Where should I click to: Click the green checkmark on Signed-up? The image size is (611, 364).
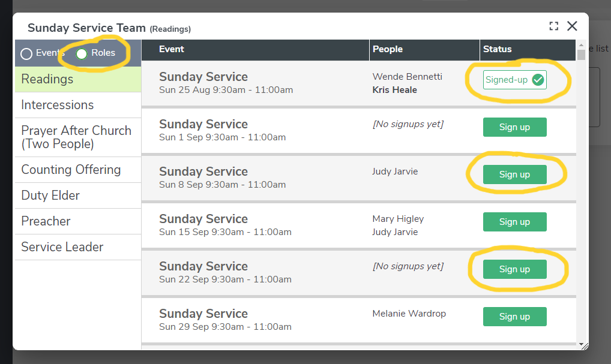(x=538, y=80)
